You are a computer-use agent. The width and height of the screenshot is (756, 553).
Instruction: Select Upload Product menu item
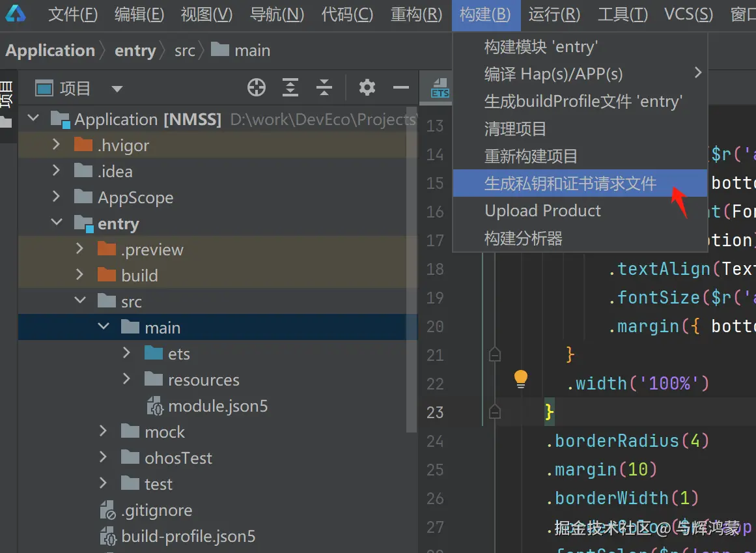580,210
